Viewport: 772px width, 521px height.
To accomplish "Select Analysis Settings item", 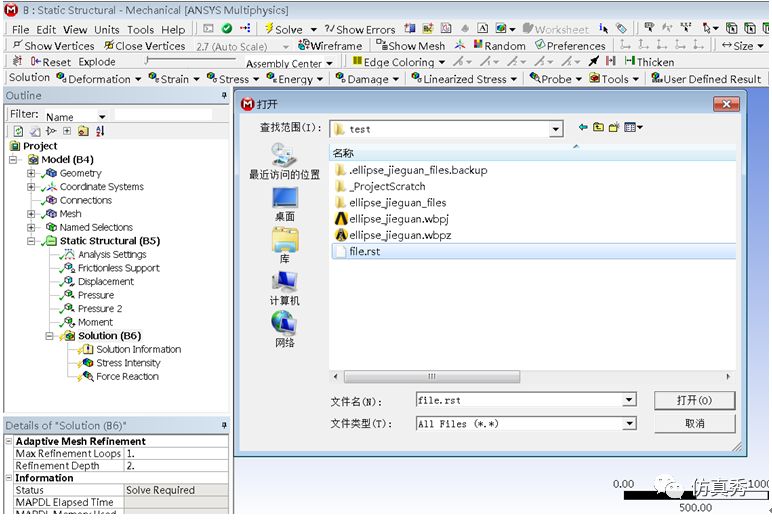I will pos(112,255).
